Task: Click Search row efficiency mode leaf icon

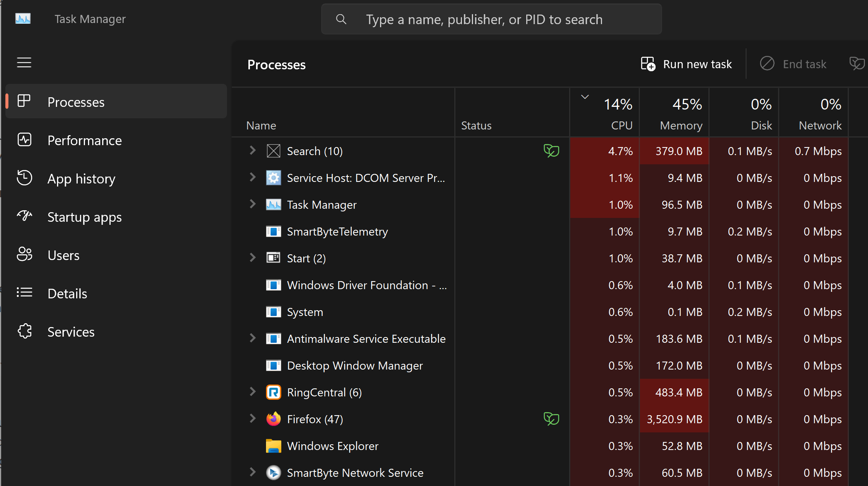Action: [551, 151]
